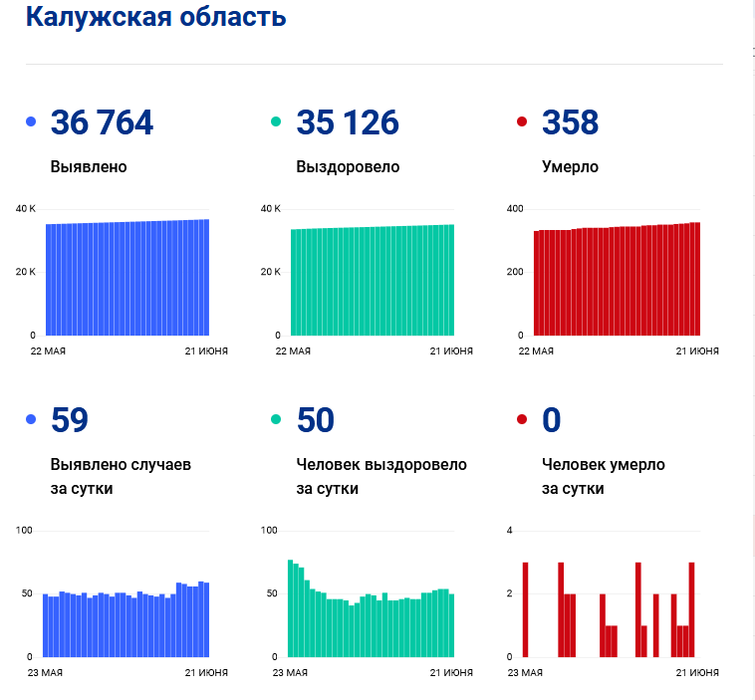Click the blue Выявлено cumulative bar chart
This screenshot has height=700, width=755.
point(127,277)
